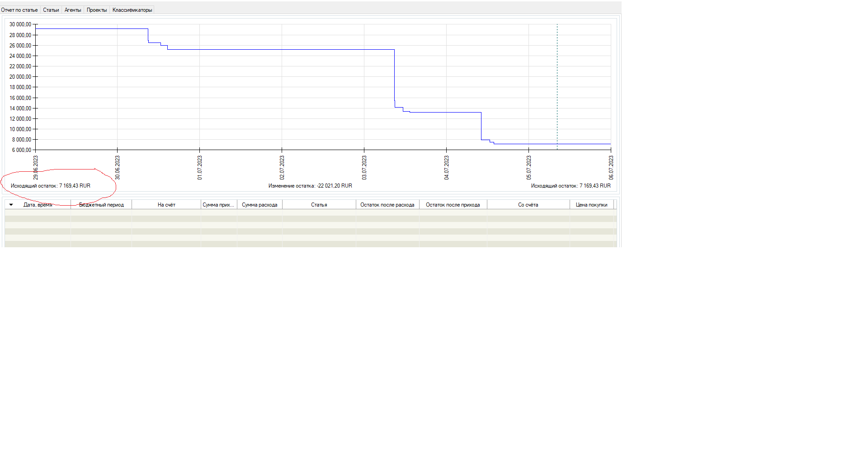This screenshot has height=471, width=868.
Task: Open the Классификаторы tab
Action: 132,10
